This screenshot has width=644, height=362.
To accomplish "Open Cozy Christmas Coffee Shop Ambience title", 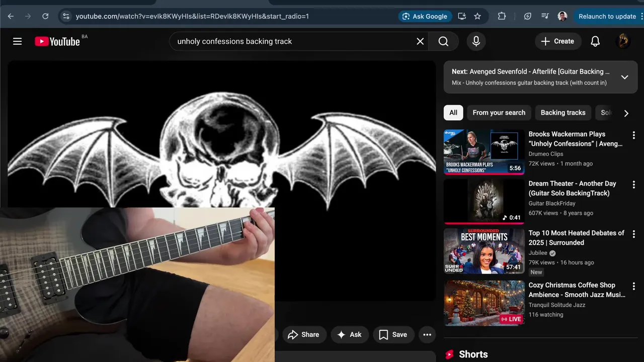I will (577, 290).
